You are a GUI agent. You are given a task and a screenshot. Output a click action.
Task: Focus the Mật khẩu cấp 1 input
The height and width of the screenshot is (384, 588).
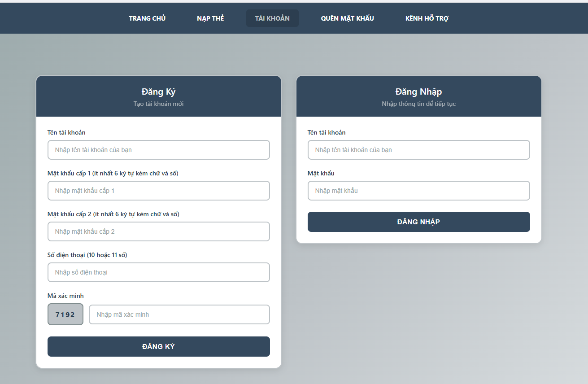[x=159, y=191]
